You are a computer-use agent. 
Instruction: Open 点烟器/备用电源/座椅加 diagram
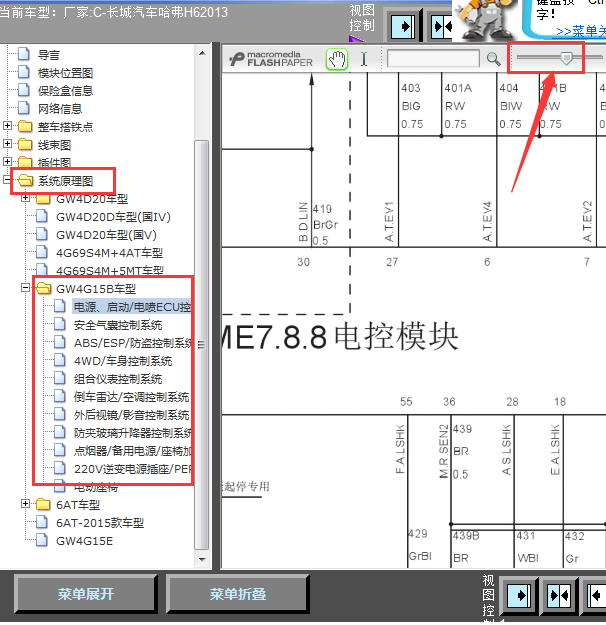pos(132,451)
